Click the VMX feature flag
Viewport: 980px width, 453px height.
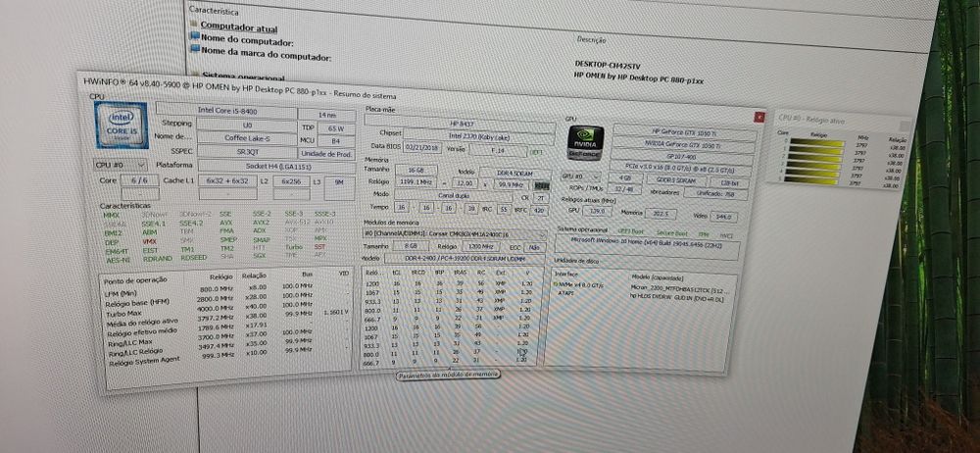click(x=150, y=241)
